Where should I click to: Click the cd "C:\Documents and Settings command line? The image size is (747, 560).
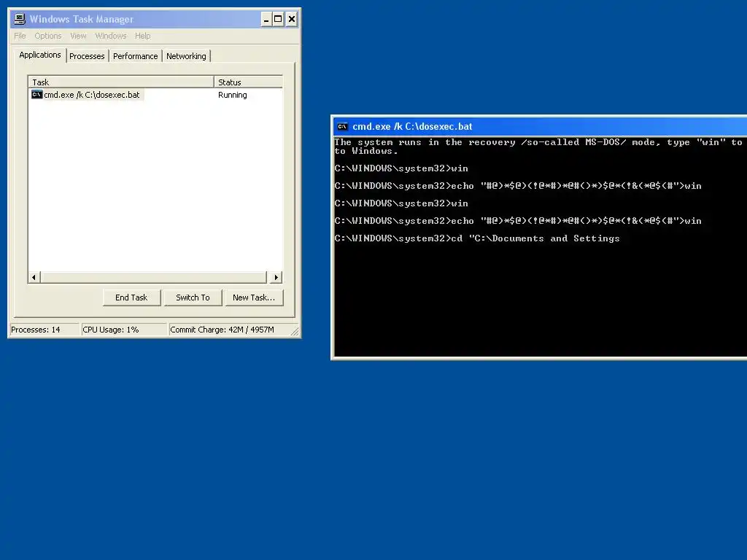pos(477,238)
